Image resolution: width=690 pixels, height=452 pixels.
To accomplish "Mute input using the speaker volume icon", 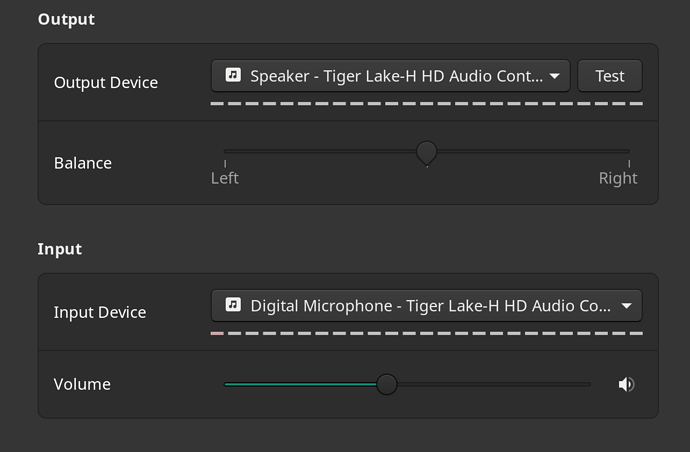I will coord(626,384).
